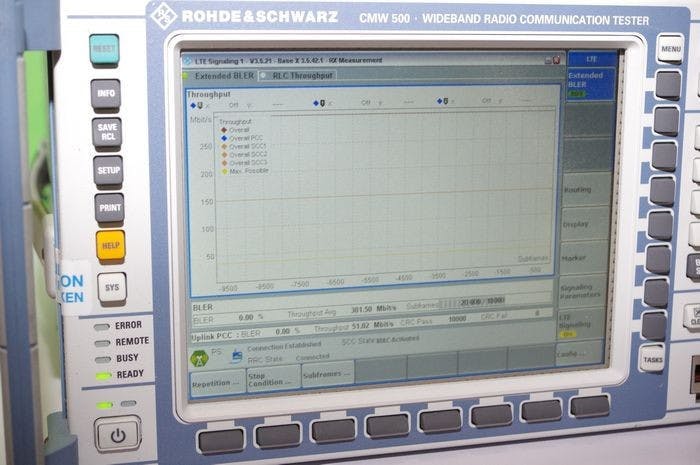Push the hardware softkey beside Display
The height and width of the screenshot is (465, 700).
[660, 226]
